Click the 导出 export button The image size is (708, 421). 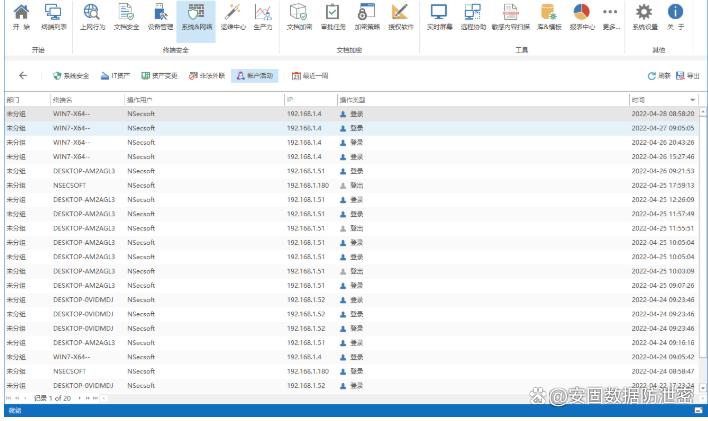tap(688, 76)
